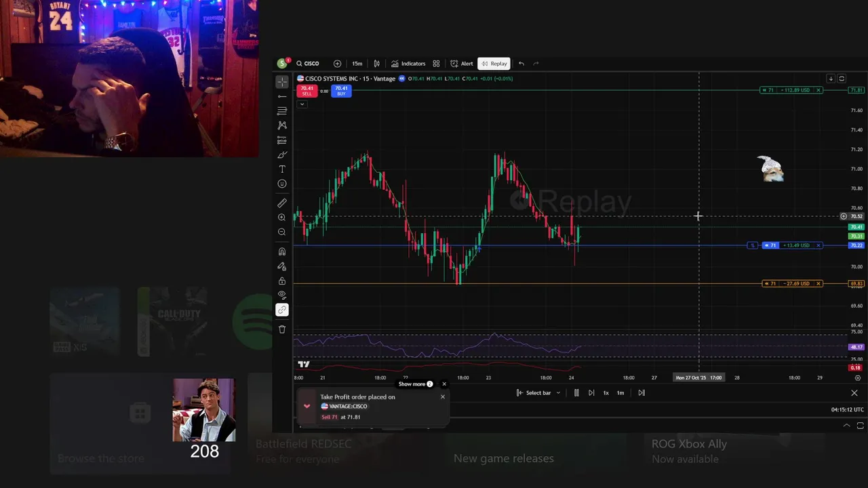
Task: Open the long/short position projection tools
Action: click(x=282, y=140)
